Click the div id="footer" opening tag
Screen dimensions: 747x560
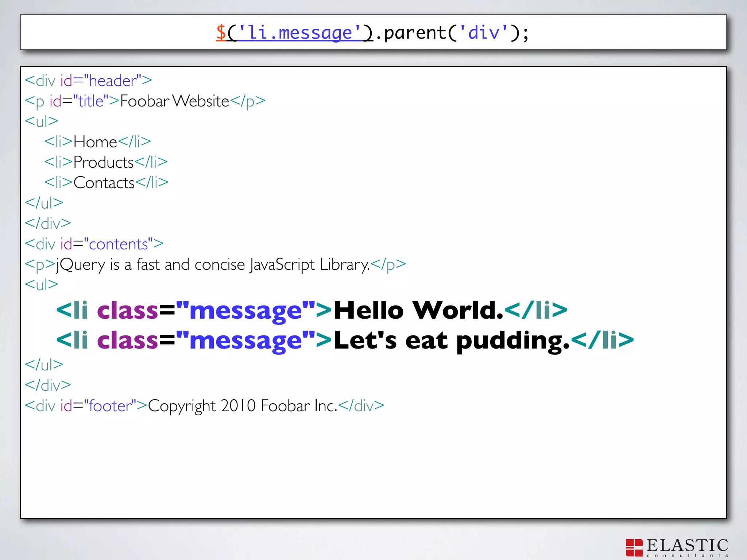[86, 406]
